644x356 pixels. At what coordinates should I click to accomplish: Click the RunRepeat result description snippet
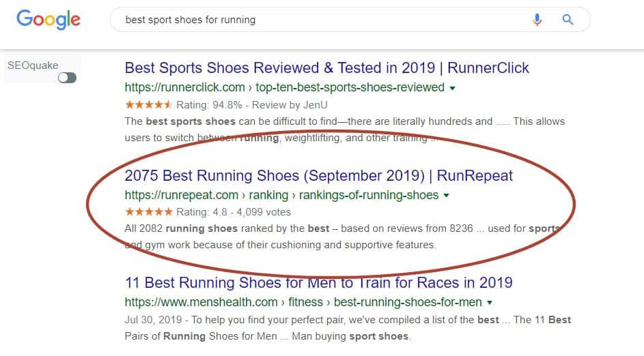coord(343,237)
